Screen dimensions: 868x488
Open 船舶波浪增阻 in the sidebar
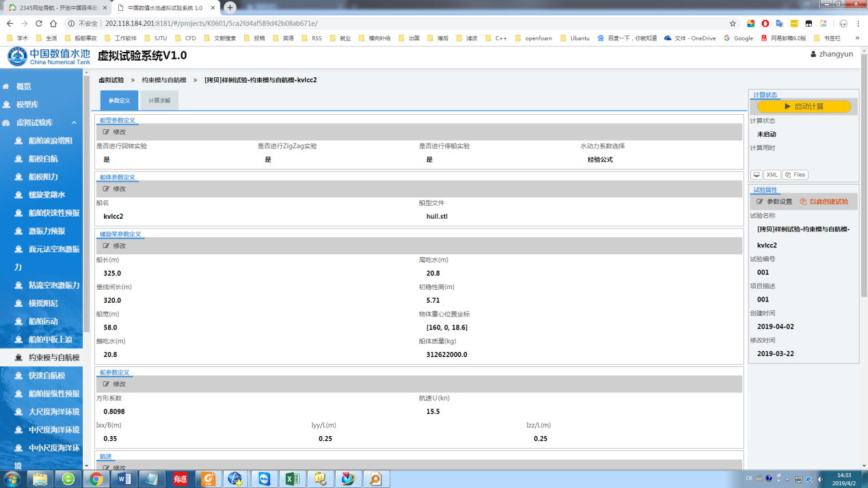[x=50, y=141]
